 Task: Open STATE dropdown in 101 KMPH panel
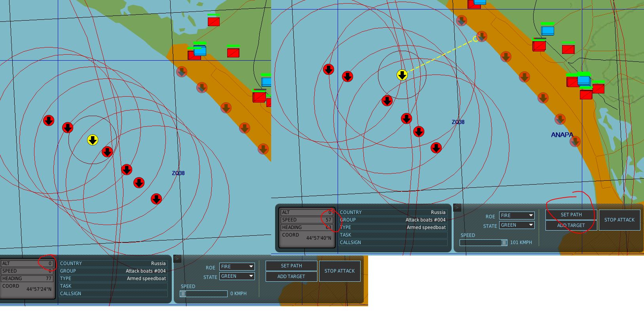pyautogui.click(x=517, y=225)
